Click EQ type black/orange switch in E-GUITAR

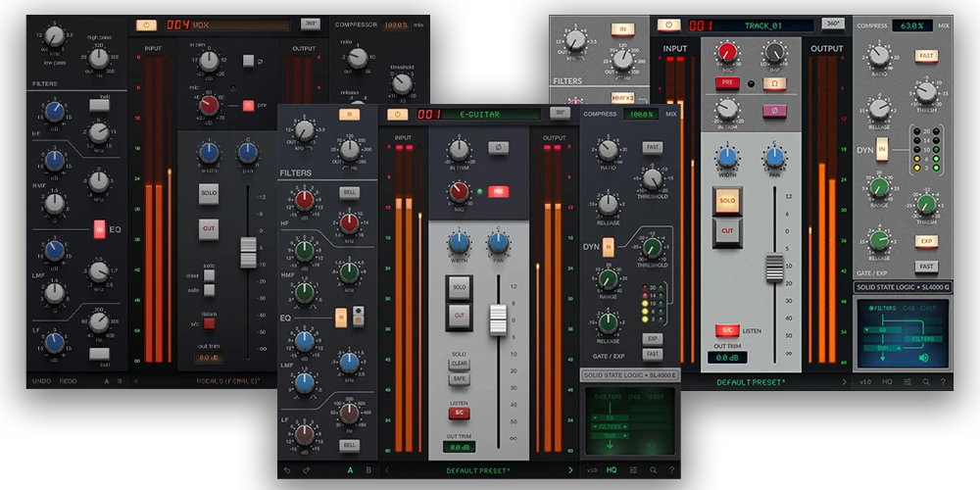point(359,317)
